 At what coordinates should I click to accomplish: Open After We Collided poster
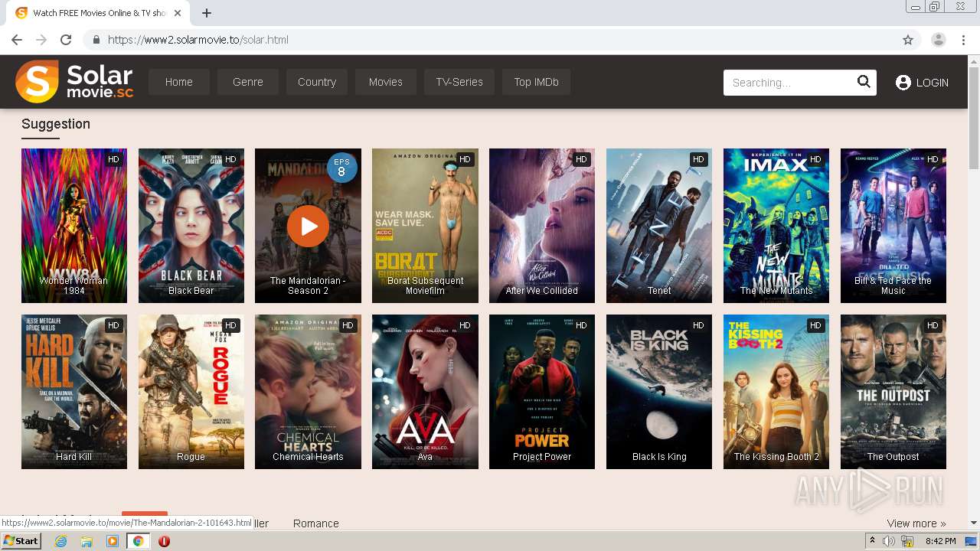click(x=542, y=226)
